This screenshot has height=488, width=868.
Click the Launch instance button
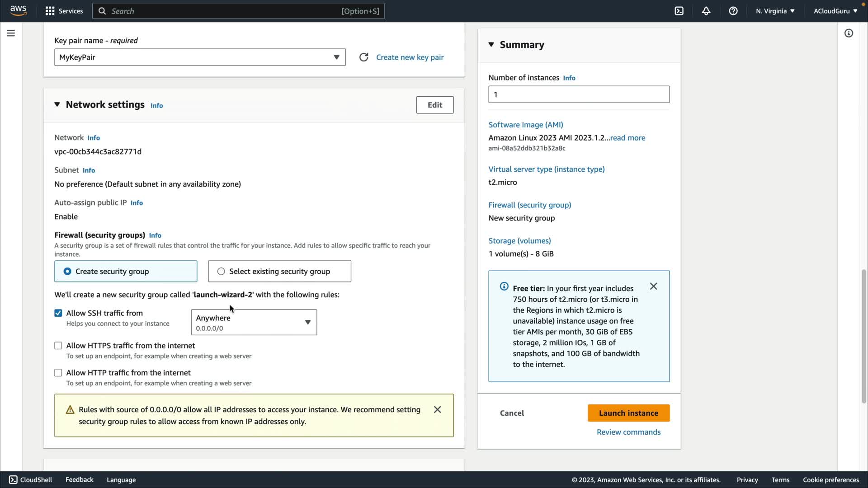(x=628, y=413)
